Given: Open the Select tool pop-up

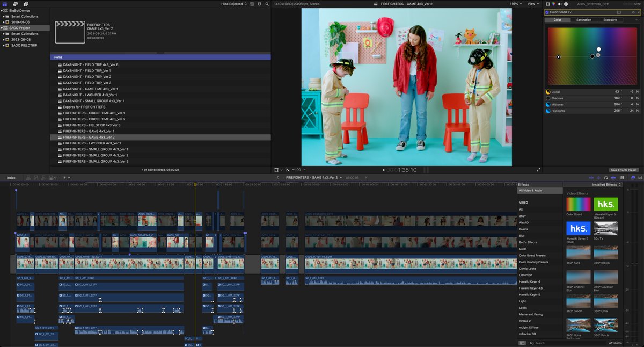Looking at the screenshot, I should (x=67, y=178).
